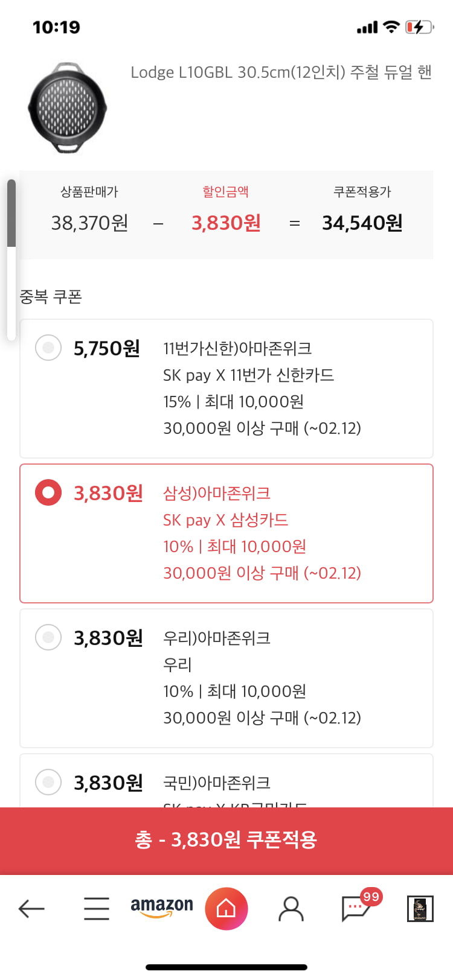Image resolution: width=453 pixels, height=980 pixels.
Task: Tap the Wi-Fi status icon
Action: point(392,27)
